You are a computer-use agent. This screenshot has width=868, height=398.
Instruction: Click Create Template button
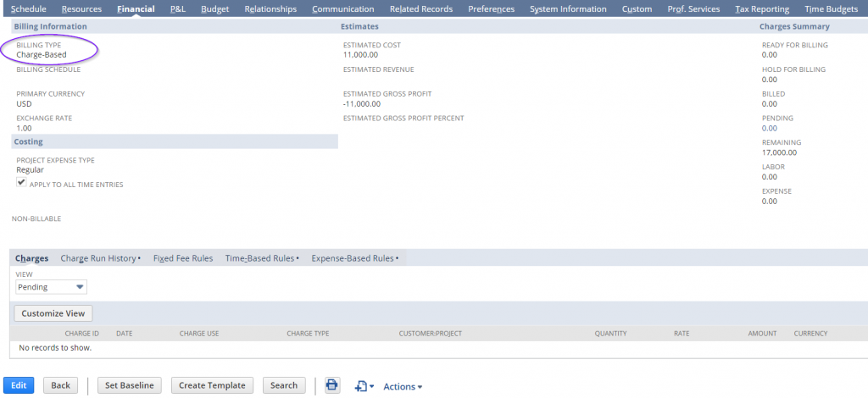coord(212,385)
